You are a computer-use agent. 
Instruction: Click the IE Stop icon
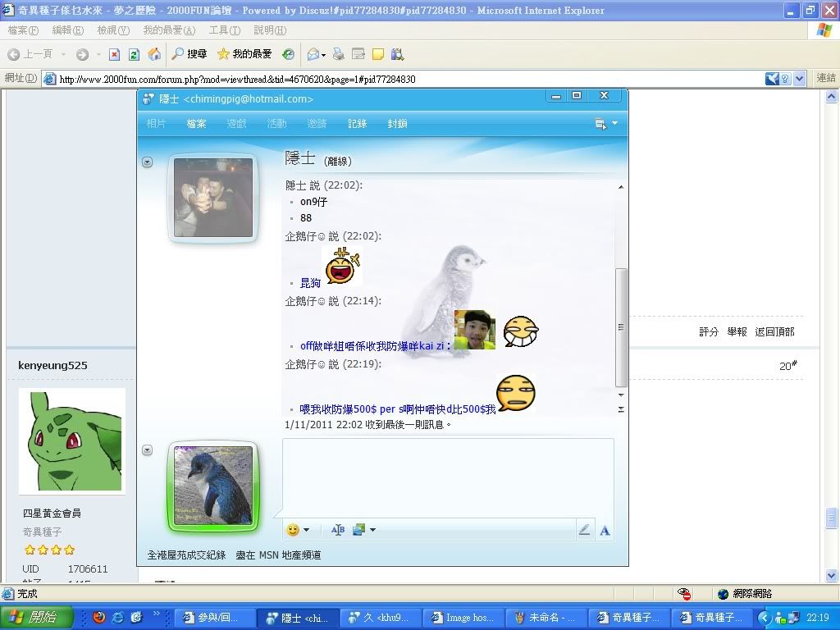click(x=115, y=54)
